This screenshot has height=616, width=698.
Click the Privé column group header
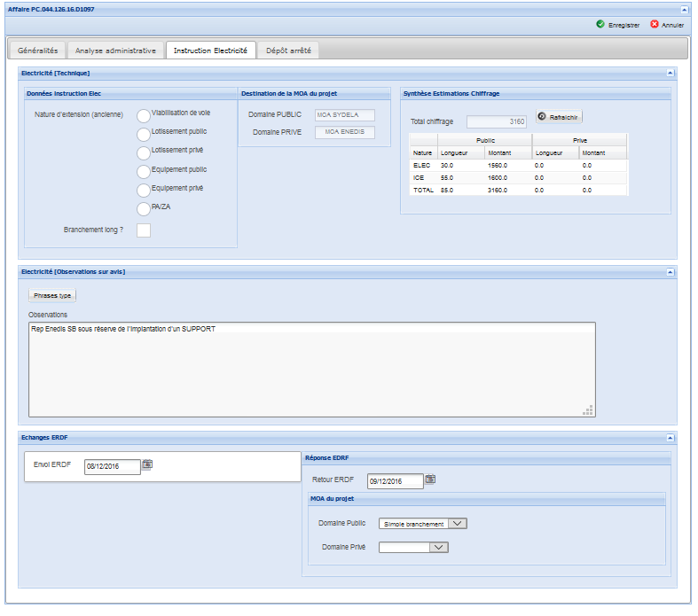[x=579, y=141]
